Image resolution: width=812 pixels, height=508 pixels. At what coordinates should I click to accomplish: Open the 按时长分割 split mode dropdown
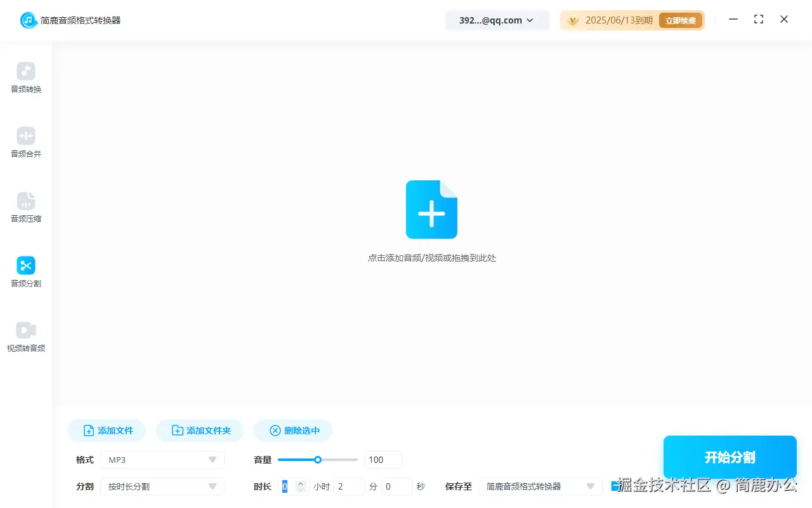point(162,486)
